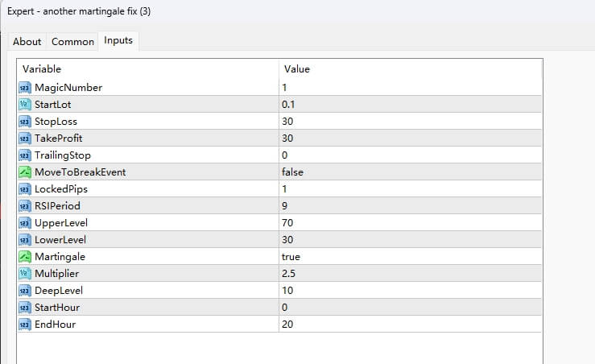
Task: Select the Inputs tab
Action: point(118,40)
